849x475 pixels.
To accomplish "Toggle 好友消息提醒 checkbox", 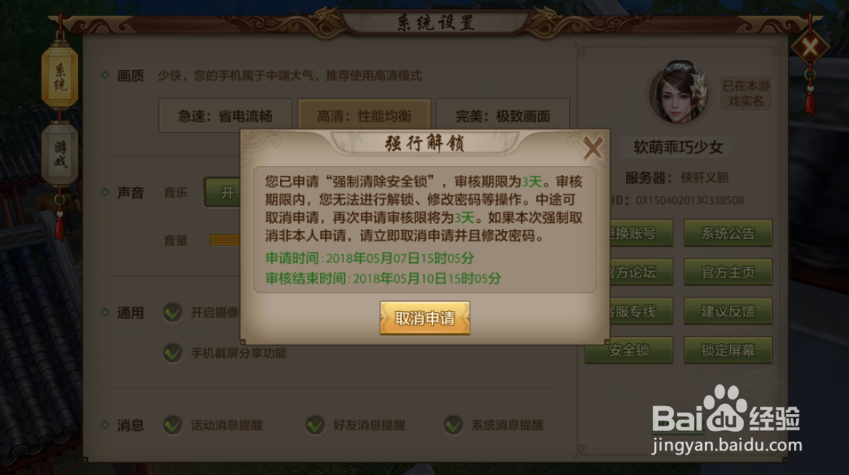I will pos(315,425).
